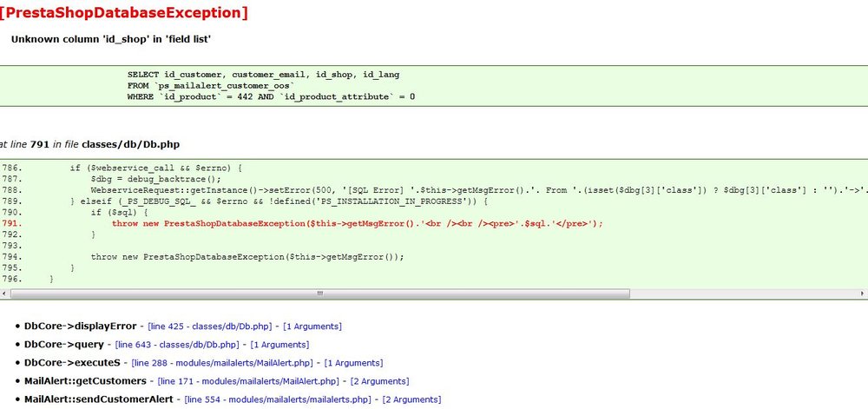Screen dimensions: 868x409
Task: Click the FROM ps_mailalert_customer_oos line
Action: tap(211, 86)
